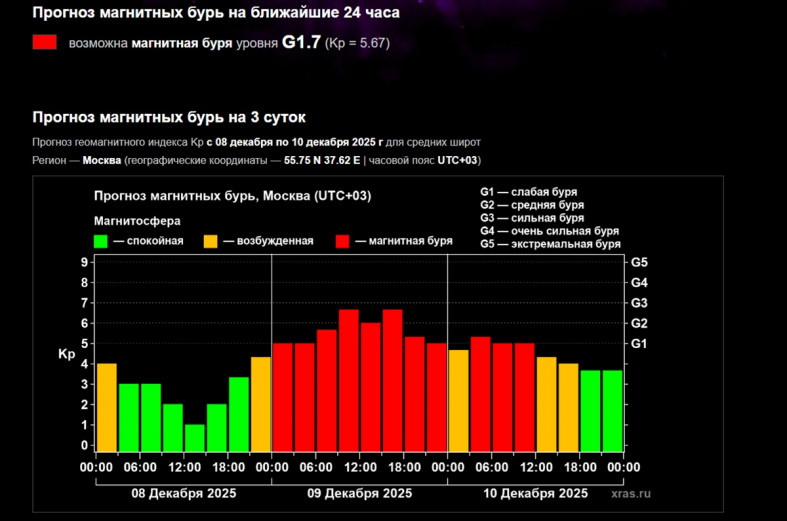Screen dimensions: 787x521
Task: Open the xras.ru watermark link
Action: click(x=631, y=493)
